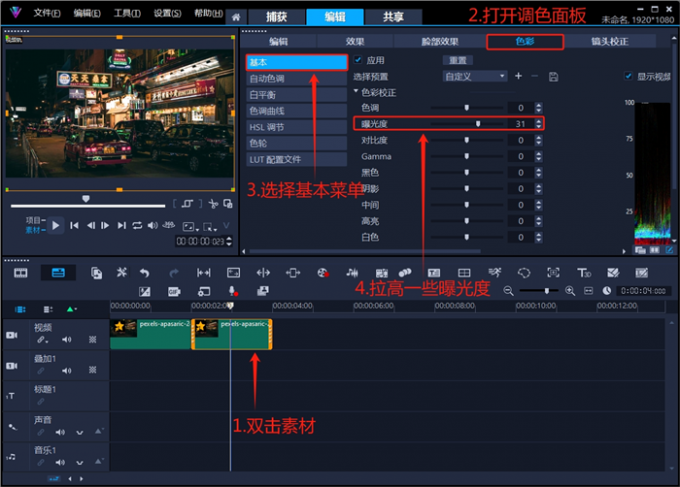
Task: Select the 白平衡 color category
Action: [297, 95]
